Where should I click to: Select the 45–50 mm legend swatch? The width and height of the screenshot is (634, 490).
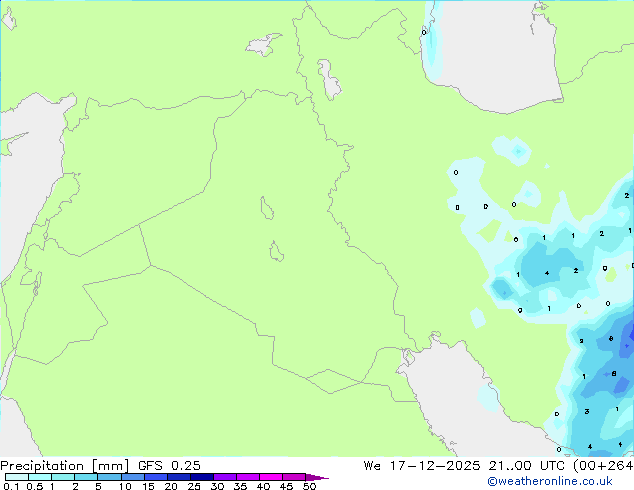294,477
